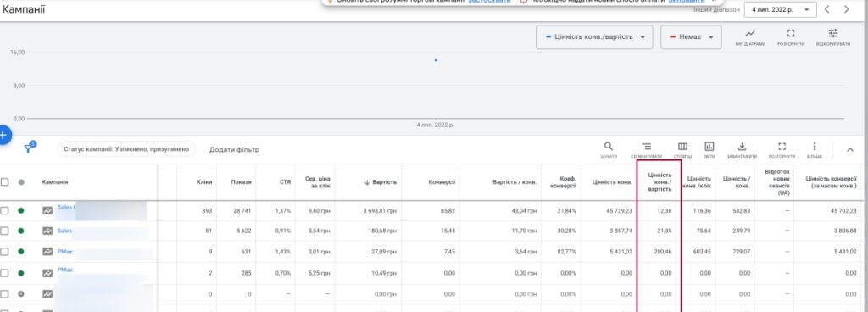
Task: Click the 82,77% conversion rate cell
Action: [567, 252]
